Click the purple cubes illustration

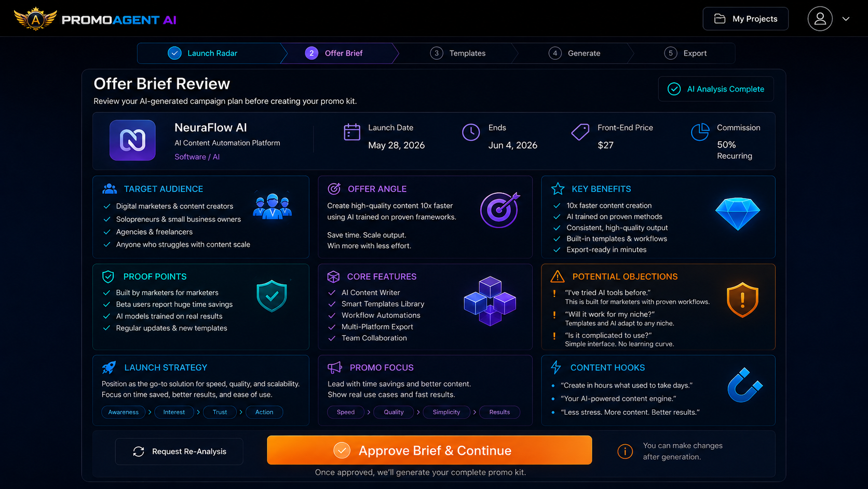point(490,301)
